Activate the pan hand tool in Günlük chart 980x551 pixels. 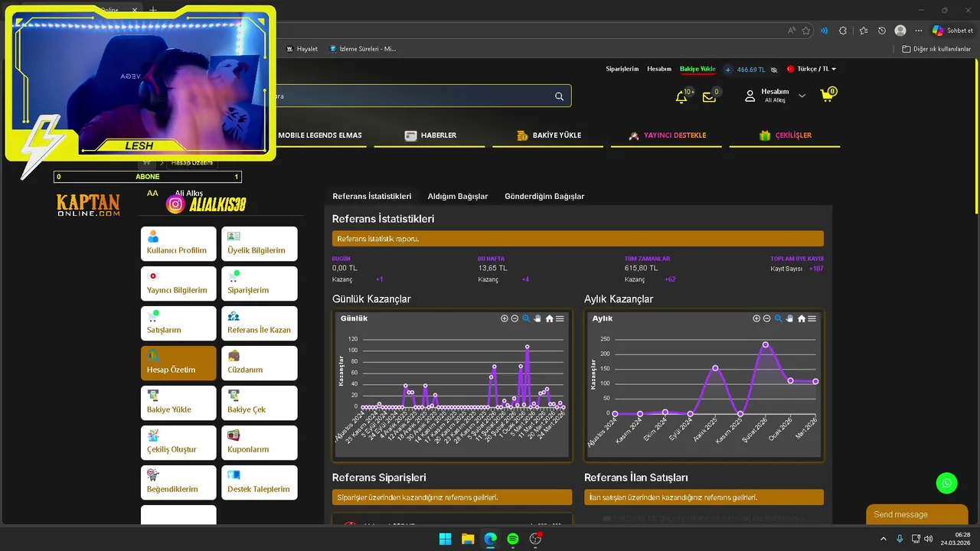(x=537, y=318)
